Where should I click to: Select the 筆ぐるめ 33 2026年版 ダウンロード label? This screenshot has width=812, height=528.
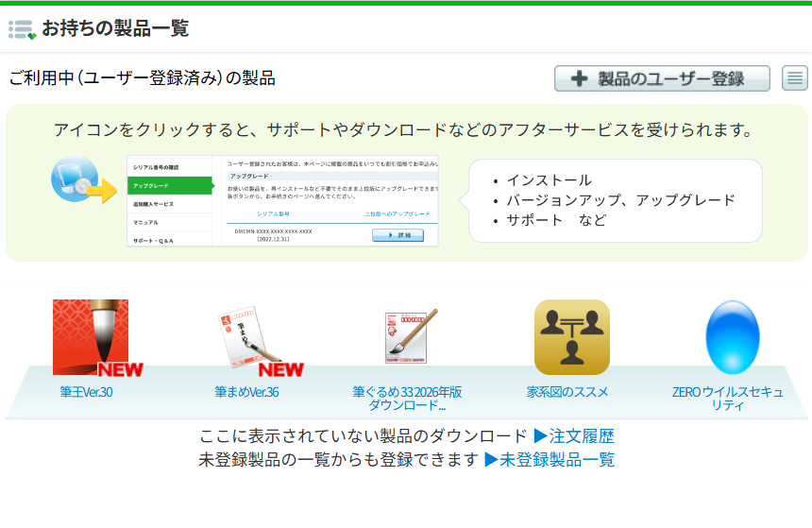(x=407, y=399)
